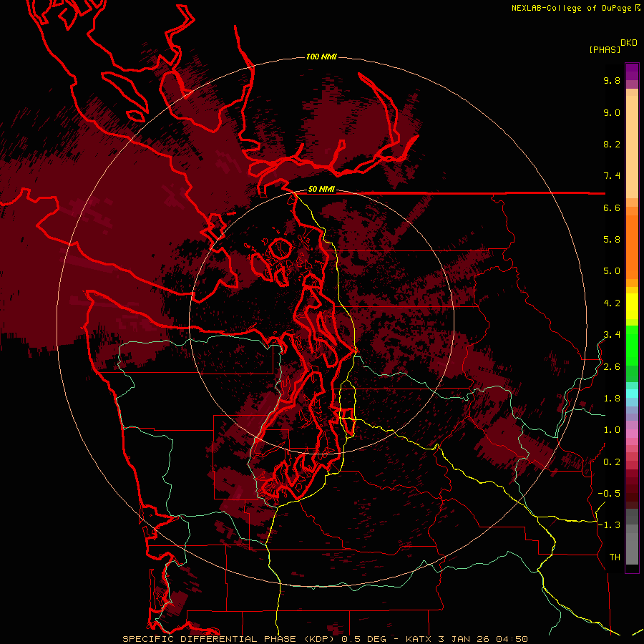Click the yellow band beside 4.2

tap(632, 306)
